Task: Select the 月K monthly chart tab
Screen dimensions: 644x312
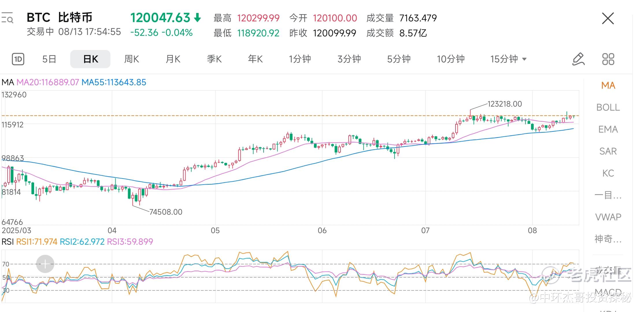Action: point(173,59)
